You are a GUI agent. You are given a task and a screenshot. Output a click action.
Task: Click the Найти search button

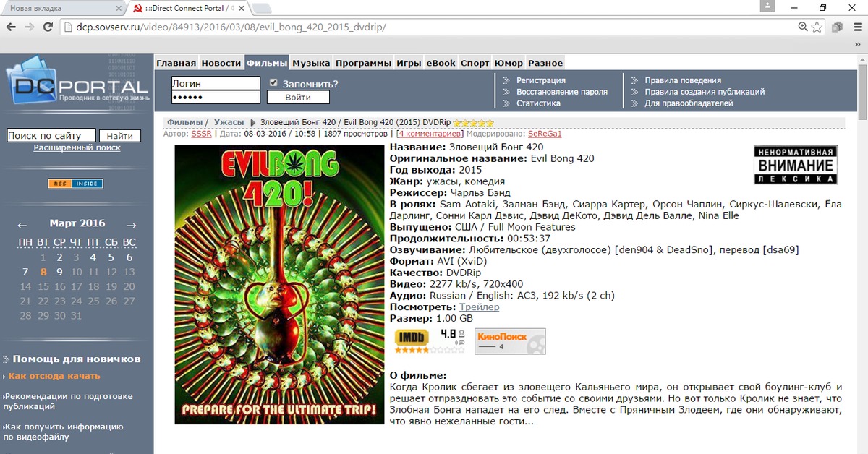coord(119,136)
